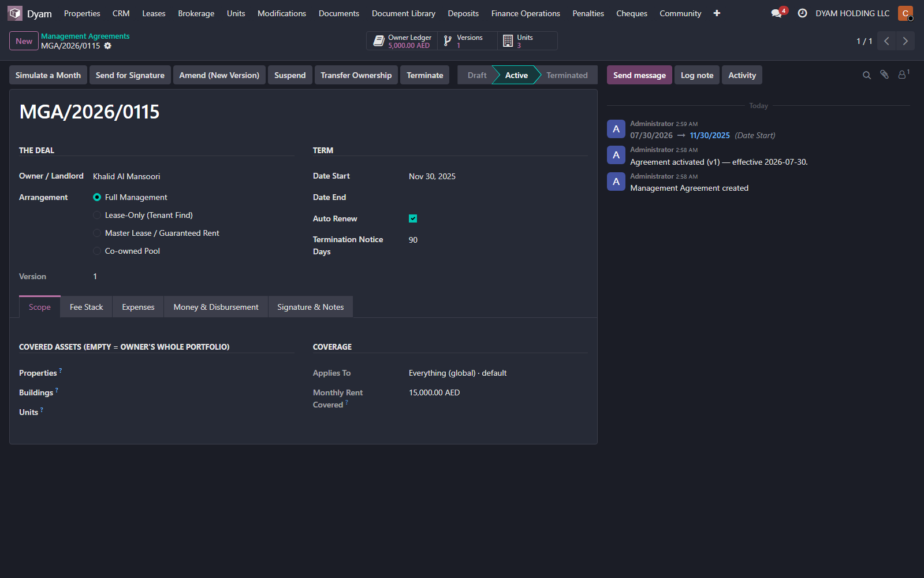Open the conversations chat icon with badge
Screen dimensions: 924x578
point(778,13)
